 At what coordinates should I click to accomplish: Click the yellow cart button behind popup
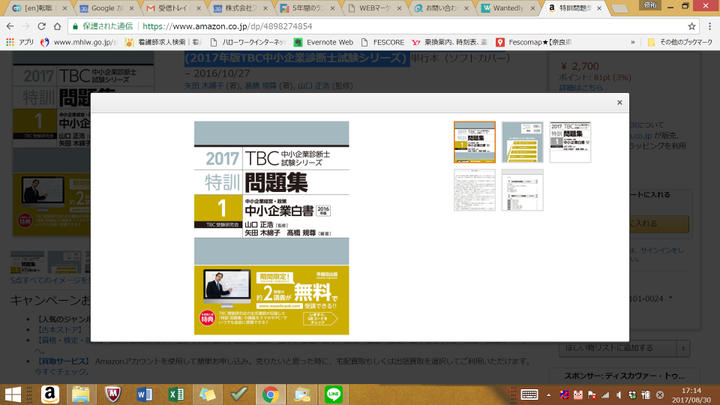pos(659,224)
